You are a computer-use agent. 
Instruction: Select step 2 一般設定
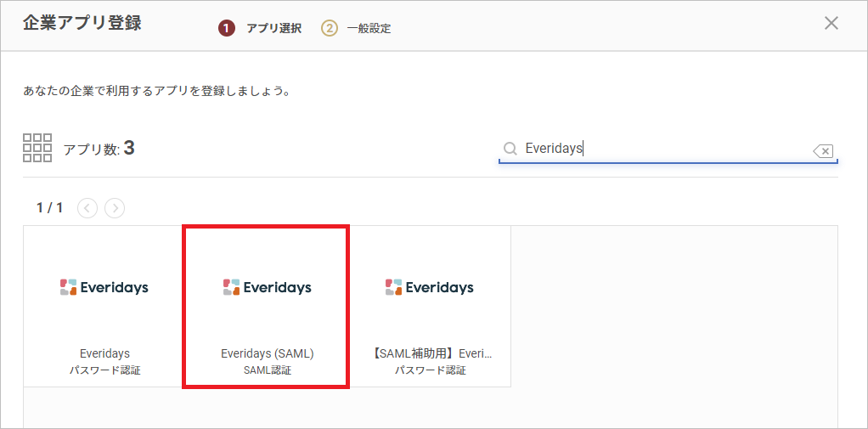point(356,28)
